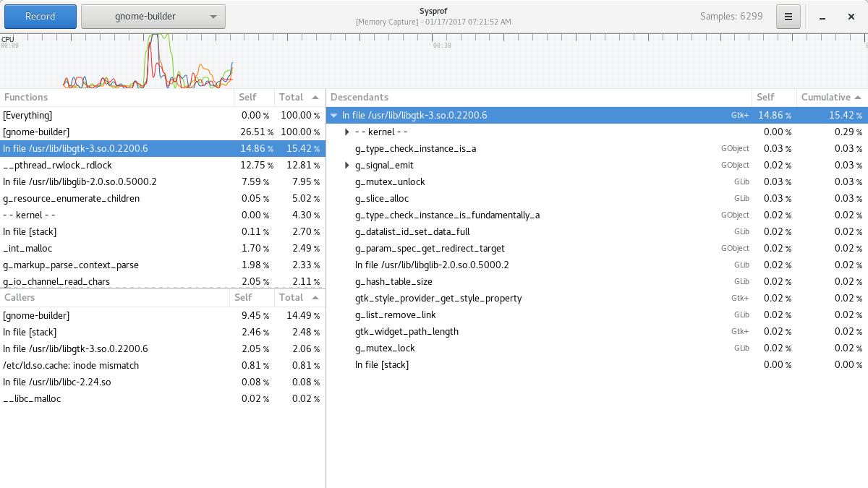This screenshot has width=868, height=488.
Task: Sort Functions list by Self column
Action: [x=253, y=97]
